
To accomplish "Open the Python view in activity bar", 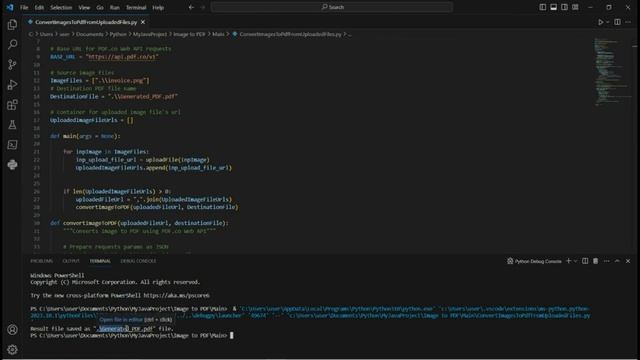I will (x=12, y=164).
